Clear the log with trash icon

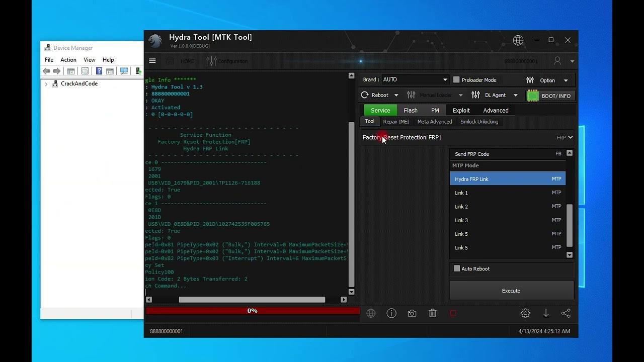coord(433,313)
